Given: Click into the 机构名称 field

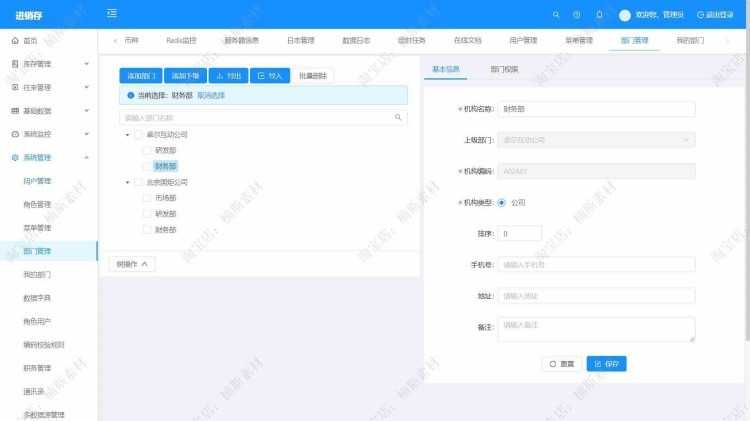Looking at the screenshot, I should [x=596, y=109].
